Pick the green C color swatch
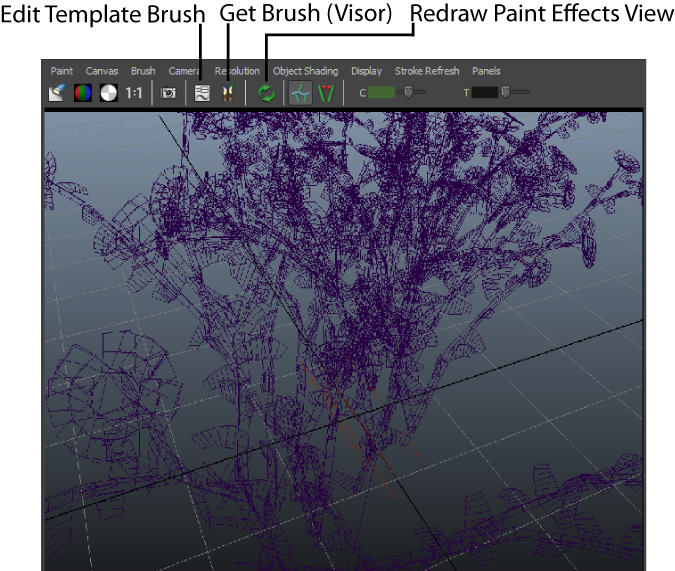Screen dimensions: 675x571 [381, 92]
